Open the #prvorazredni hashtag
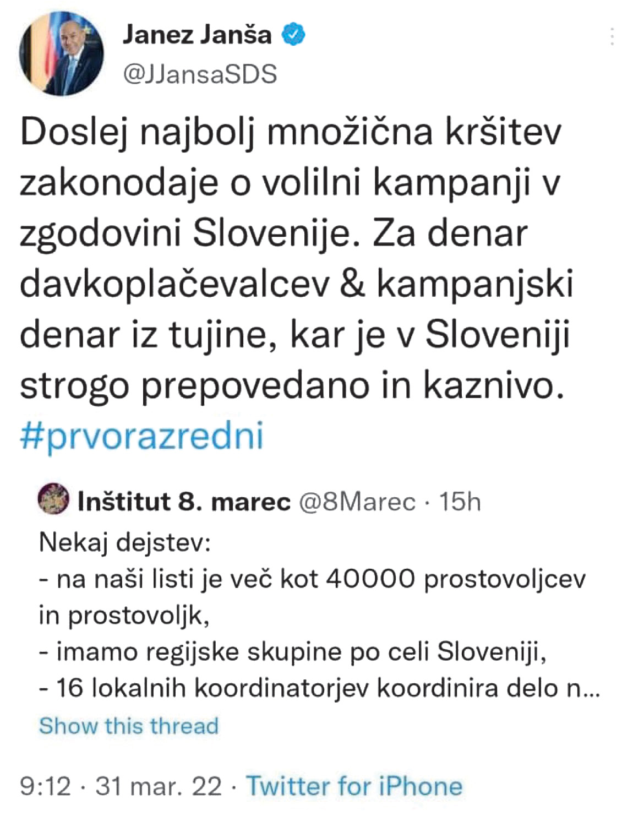Screen dimensions: 644x816 point(142,436)
